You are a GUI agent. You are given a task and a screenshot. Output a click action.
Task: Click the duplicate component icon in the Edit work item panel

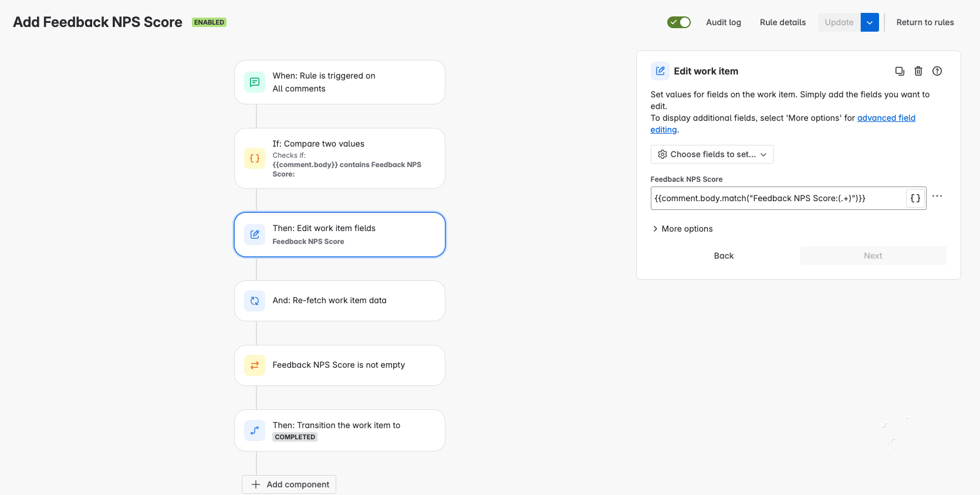[x=900, y=71]
